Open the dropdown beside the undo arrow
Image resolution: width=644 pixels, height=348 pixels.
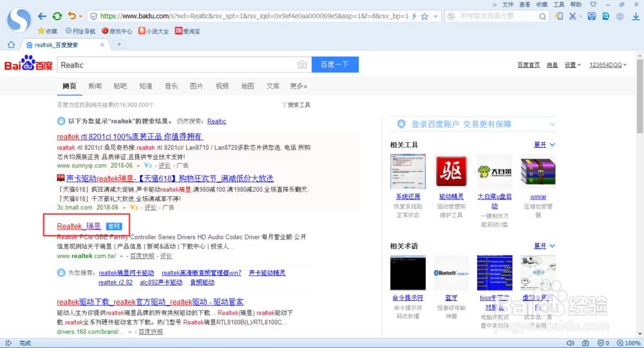(80, 17)
